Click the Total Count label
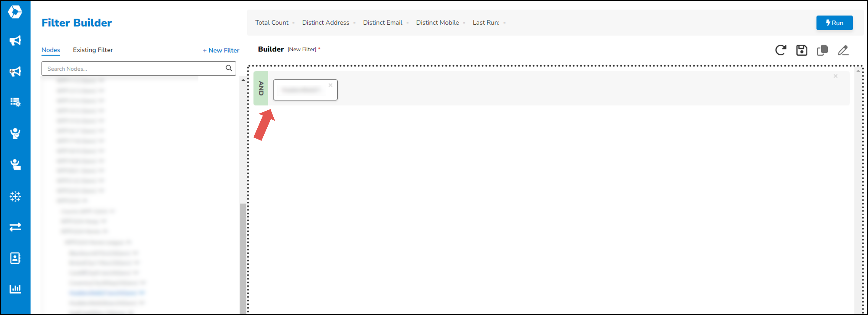 [x=272, y=23]
